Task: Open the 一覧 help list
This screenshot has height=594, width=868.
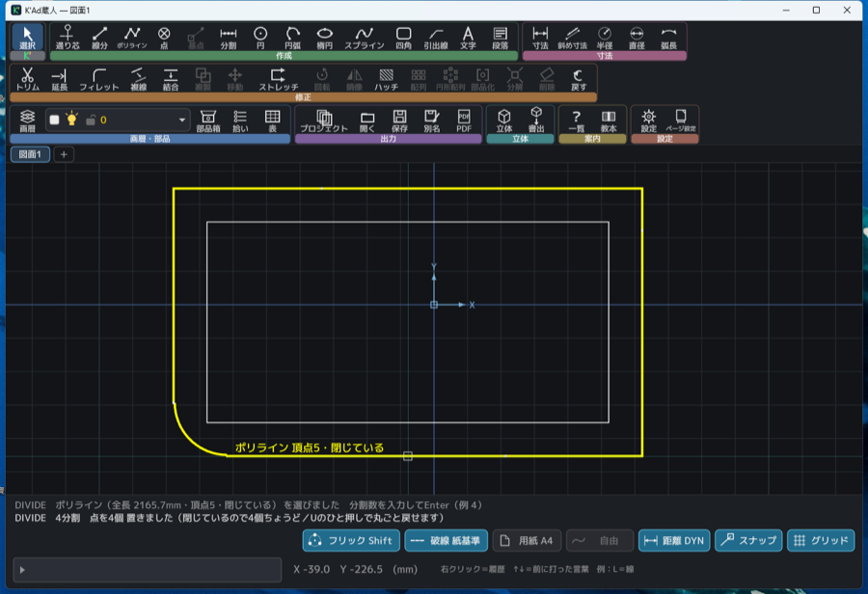Action: [x=577, y=121]
